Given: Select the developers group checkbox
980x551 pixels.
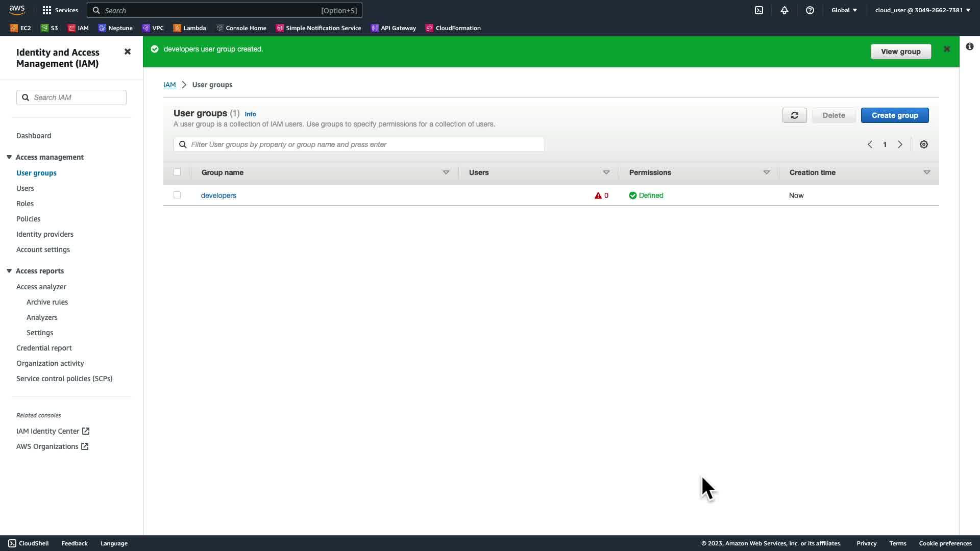Looking at the screenshot, I should (x=177, y=195).
